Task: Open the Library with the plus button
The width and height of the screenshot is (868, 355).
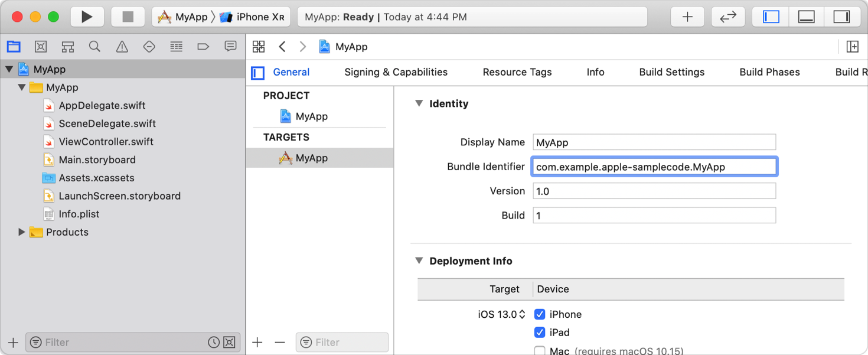Action: click(687, 17)
